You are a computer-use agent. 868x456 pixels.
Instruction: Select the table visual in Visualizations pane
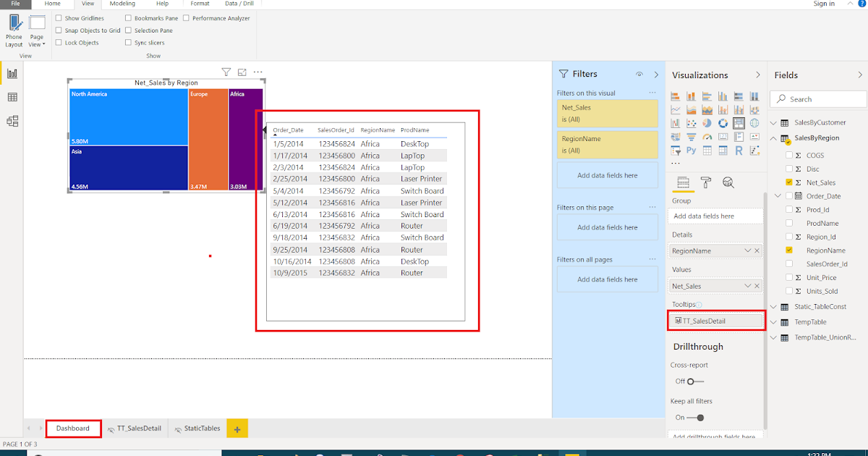click(707, 150)
